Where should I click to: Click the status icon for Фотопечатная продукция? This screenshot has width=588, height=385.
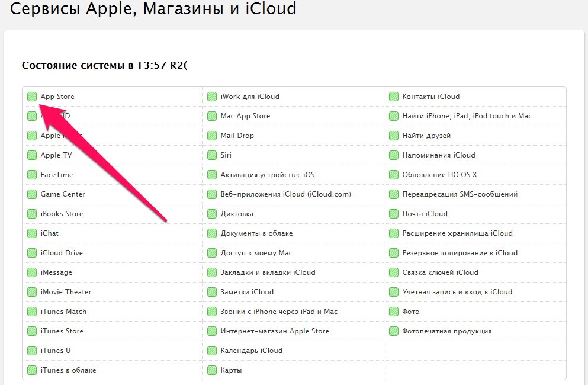(393, 331)
